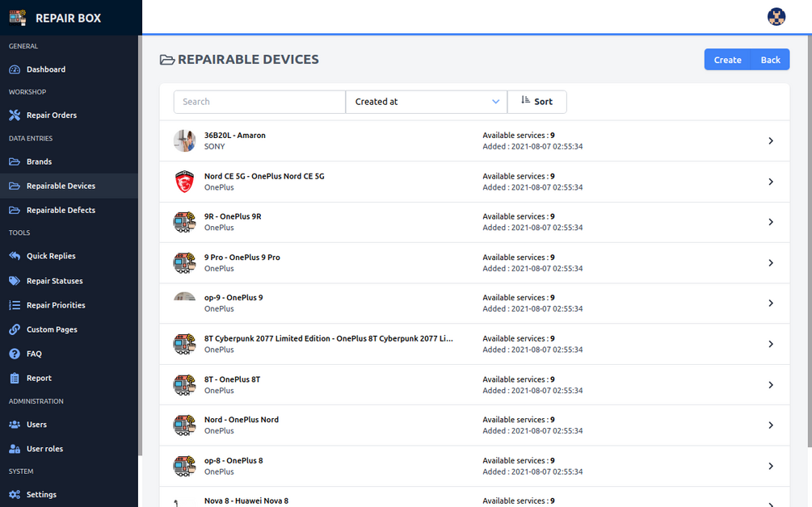
Task: Click the Create button
Action: tap(728, 60)
